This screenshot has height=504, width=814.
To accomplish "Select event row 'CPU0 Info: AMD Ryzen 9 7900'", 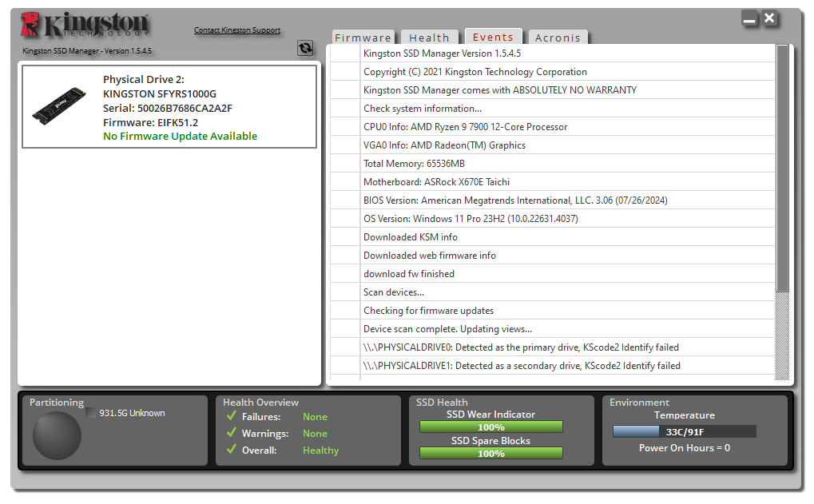I will coord(552,127).
